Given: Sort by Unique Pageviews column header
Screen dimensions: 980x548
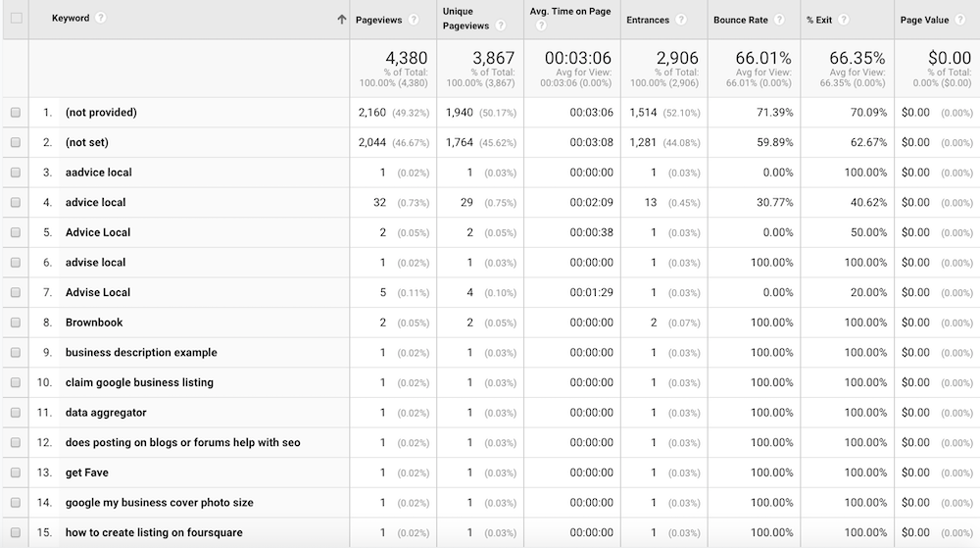Looking at the screenshot, I should (465, 19).
